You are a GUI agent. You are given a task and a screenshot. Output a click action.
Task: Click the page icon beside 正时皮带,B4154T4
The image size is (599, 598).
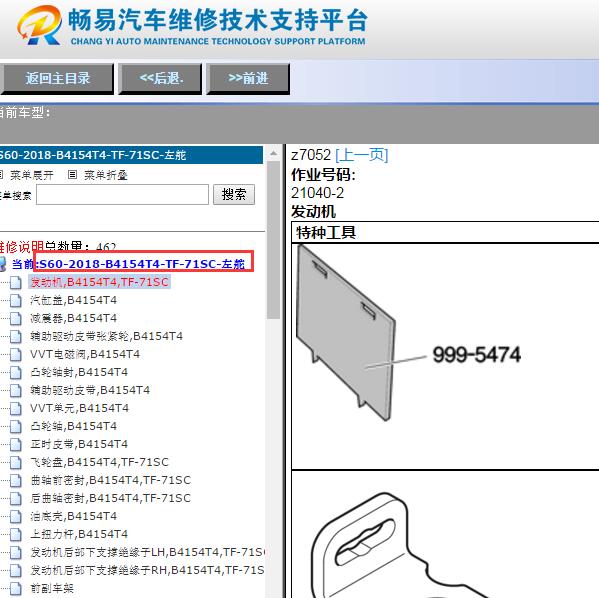pyautogui.click(x=16, y=444)
